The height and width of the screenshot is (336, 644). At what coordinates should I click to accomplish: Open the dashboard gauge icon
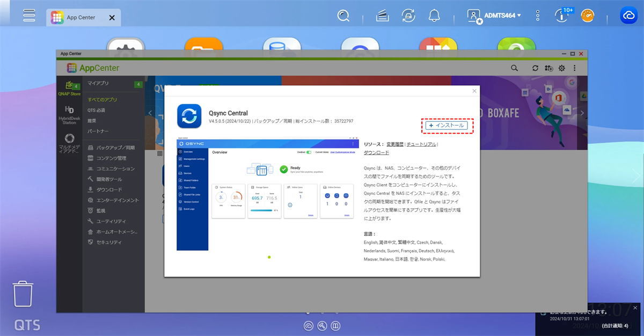[x=588, y=16]
